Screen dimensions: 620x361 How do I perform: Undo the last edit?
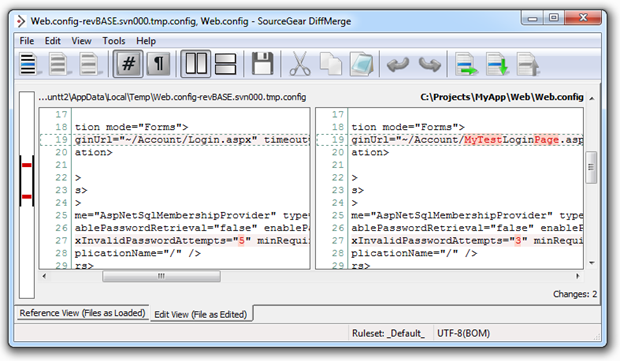pos(398,64)
